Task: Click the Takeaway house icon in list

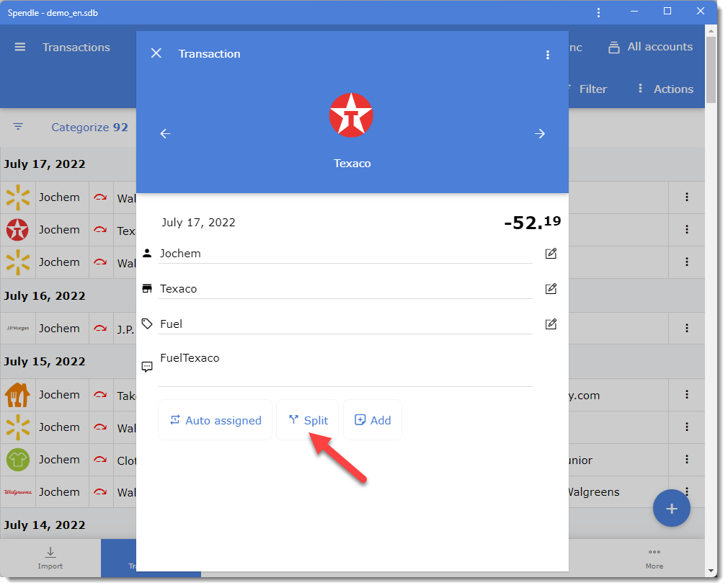Action: click(x=17, y=395)
